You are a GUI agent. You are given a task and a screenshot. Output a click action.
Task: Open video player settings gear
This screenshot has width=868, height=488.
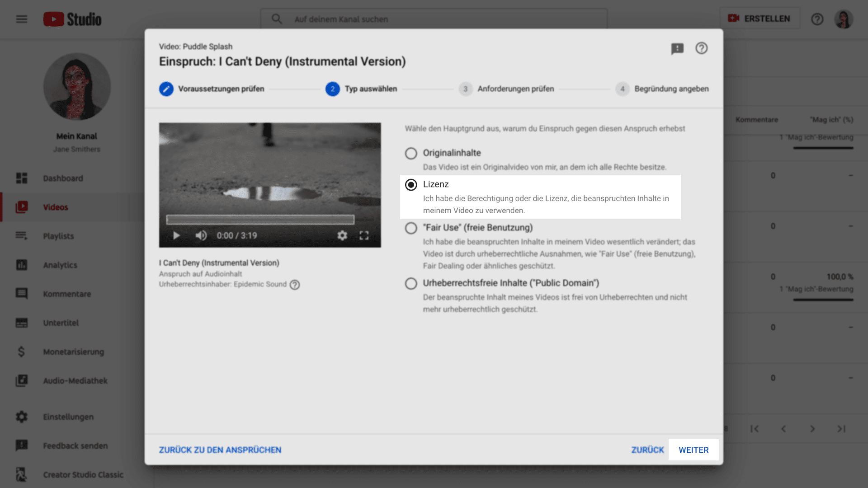click(342, 235)
